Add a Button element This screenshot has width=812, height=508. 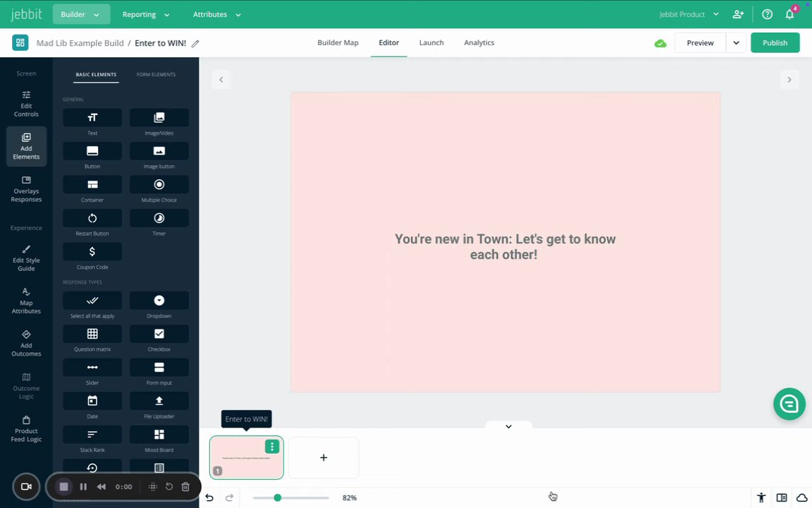[92, 151]
